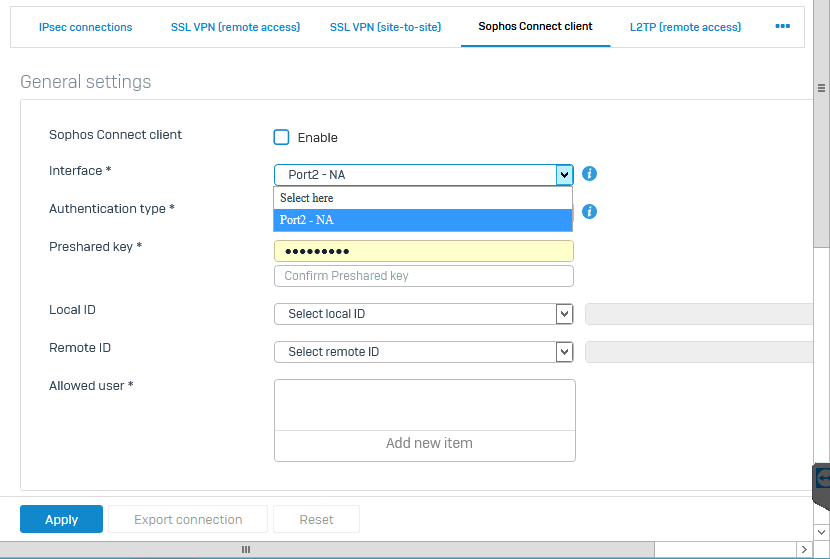The height and width of the screenshot is (559, 830).
Task: Click the 'Interface *' label
Action: coord(80,170)
